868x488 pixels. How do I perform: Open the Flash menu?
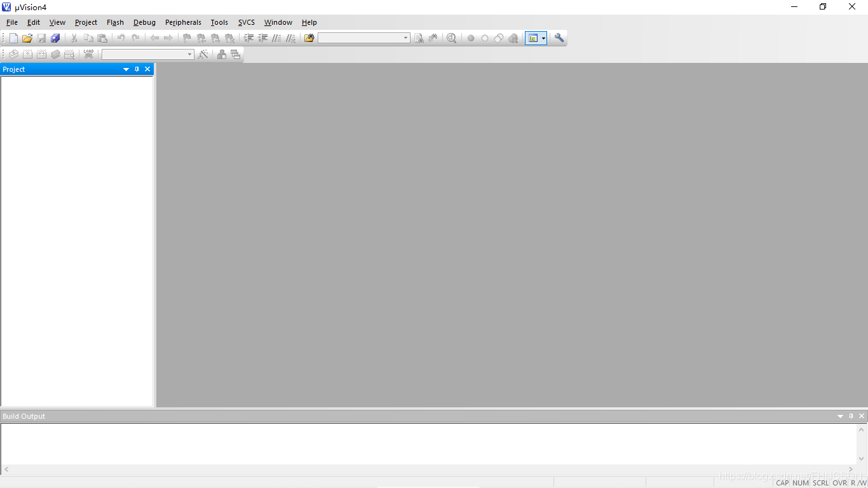(115, 22)
